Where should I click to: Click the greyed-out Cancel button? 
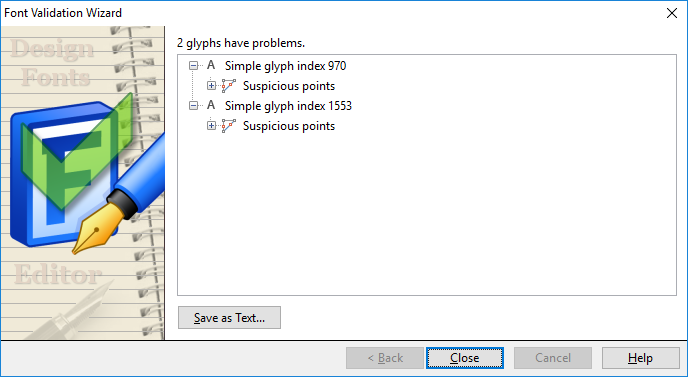point(553,358)
